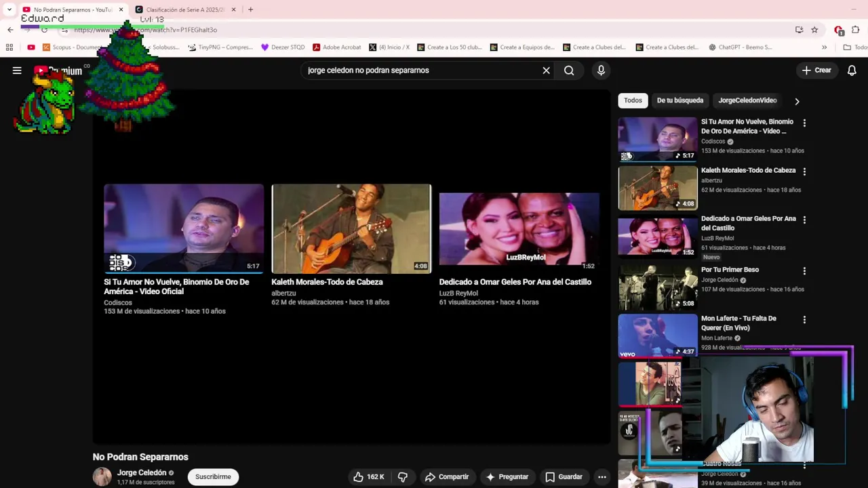Click end-screen LuzBReyMol thumbnail
Image resolution: width=868 pixels, height=488 pixels.
pos(519,228)
